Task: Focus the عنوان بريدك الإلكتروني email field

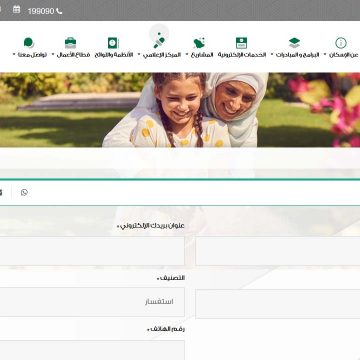Action: click(x=92, y=251)
